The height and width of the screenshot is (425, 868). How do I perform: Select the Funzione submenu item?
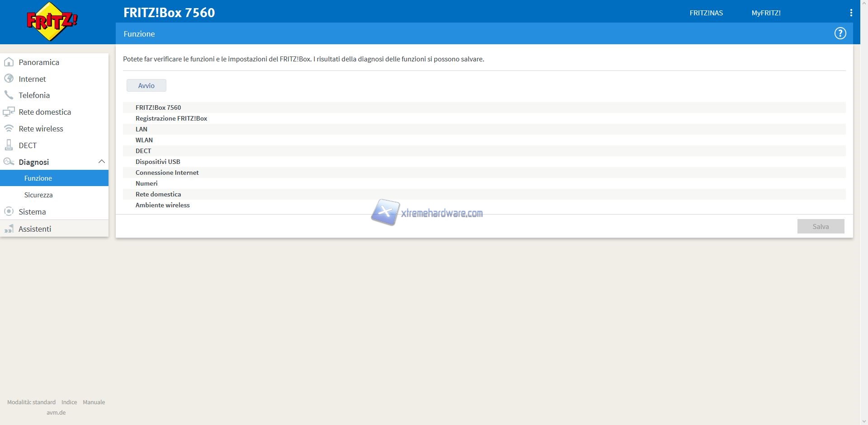(x=38, y=178)
